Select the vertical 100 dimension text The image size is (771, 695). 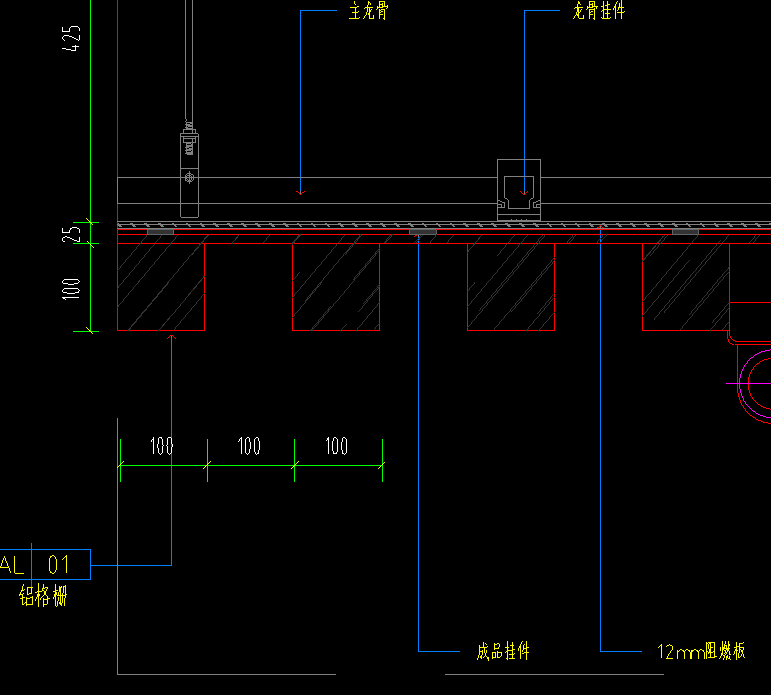click(x=71, y=289)
